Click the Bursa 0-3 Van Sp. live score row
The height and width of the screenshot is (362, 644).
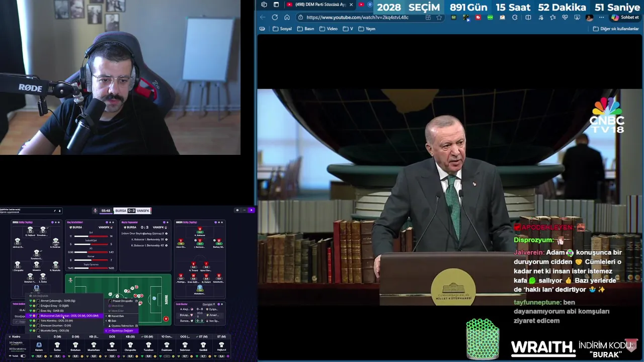tap(199, 321)
